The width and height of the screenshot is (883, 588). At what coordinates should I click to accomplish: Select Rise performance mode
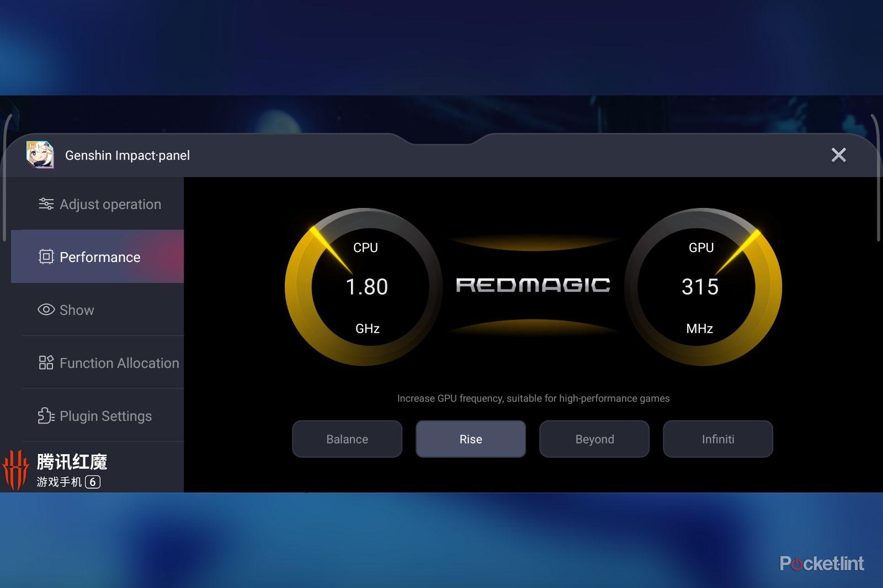pyautogui.click(x=471, y=439)
